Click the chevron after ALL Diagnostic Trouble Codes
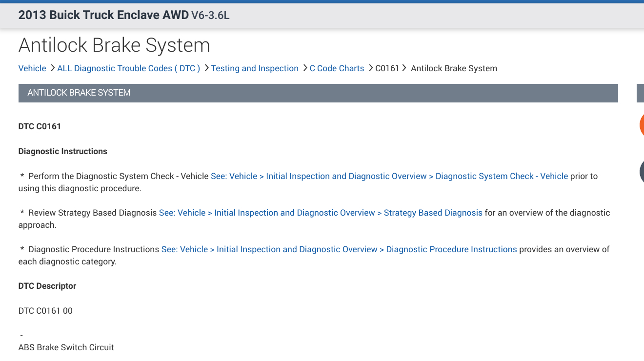Screen dimensions: 644x361 click(x=206, y=68)
